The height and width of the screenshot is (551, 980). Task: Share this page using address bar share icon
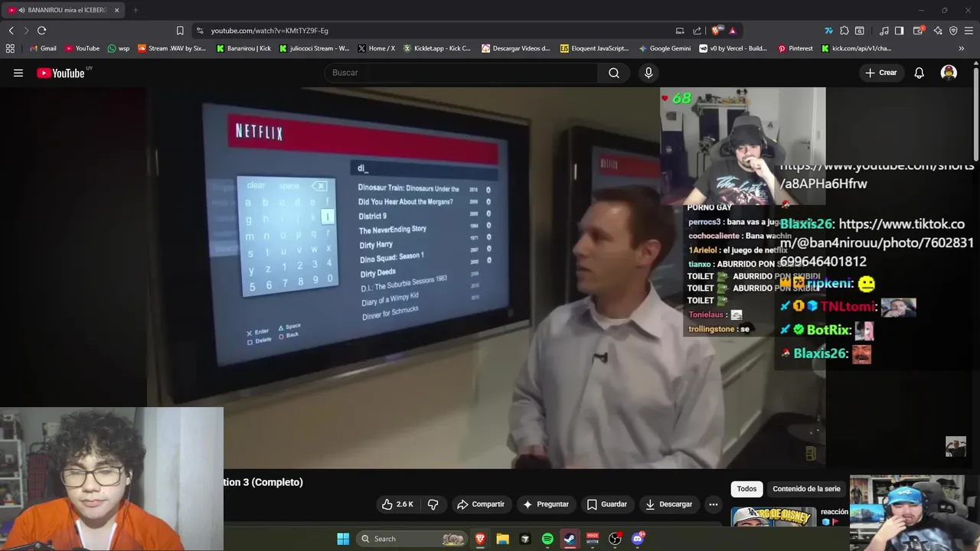(697, 31)
